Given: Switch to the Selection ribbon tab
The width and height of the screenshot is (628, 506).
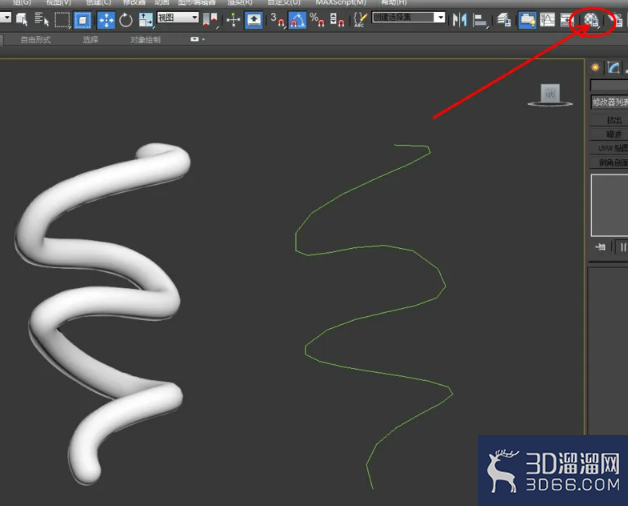Looking at the screenshot, I should (91, 40).
